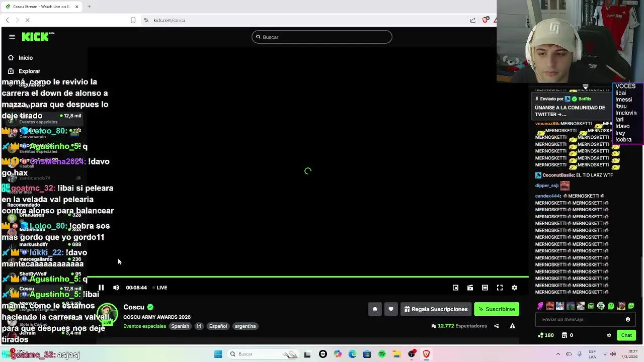Open Eventos especiales category link
This screenshot has width=644, height=362.
click(144, 326)
